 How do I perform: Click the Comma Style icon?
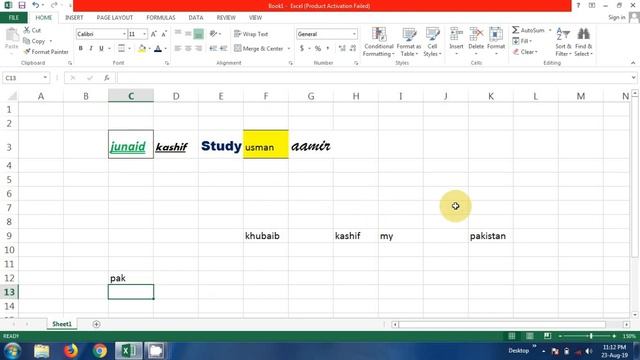[x=328, y=49]
